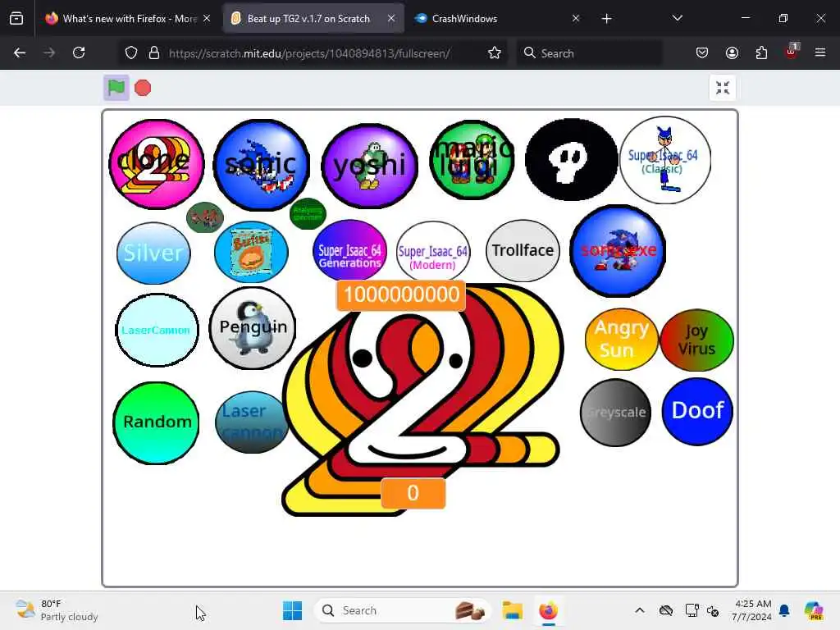Open the Extensions puzzle icon
The height and width of the screenshot is (630, 840).
[x=761, y=52]
